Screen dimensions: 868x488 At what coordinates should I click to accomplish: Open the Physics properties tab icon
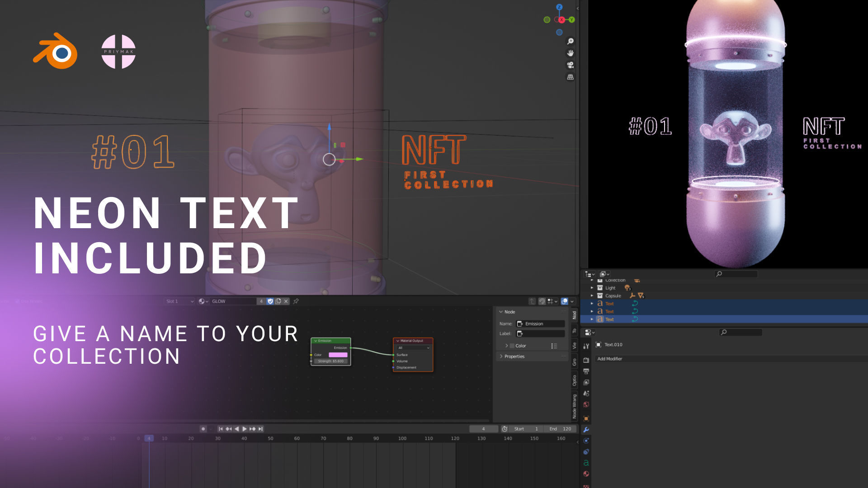(586, 441)
